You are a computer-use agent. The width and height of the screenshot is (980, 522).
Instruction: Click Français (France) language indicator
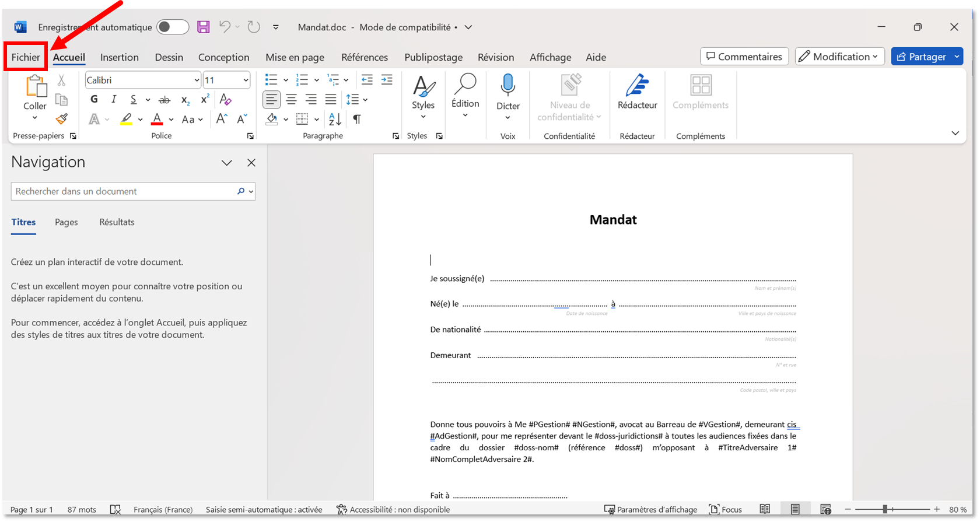tap(163, 509)
